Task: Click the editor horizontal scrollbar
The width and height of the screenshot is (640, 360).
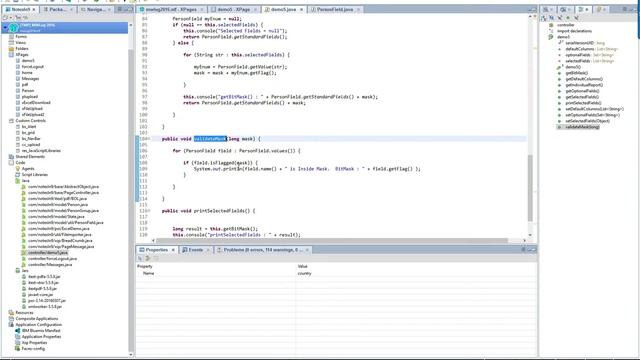Action: point(332,240)
